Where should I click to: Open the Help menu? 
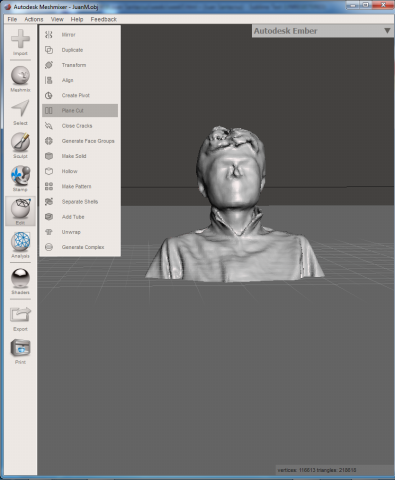[x=77, y=19]
